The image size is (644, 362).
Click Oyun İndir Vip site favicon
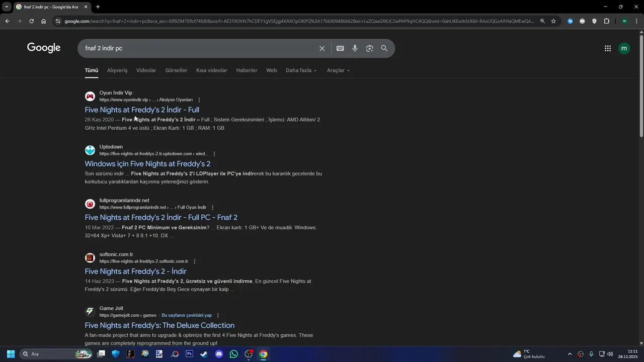[x=90, y=96]
